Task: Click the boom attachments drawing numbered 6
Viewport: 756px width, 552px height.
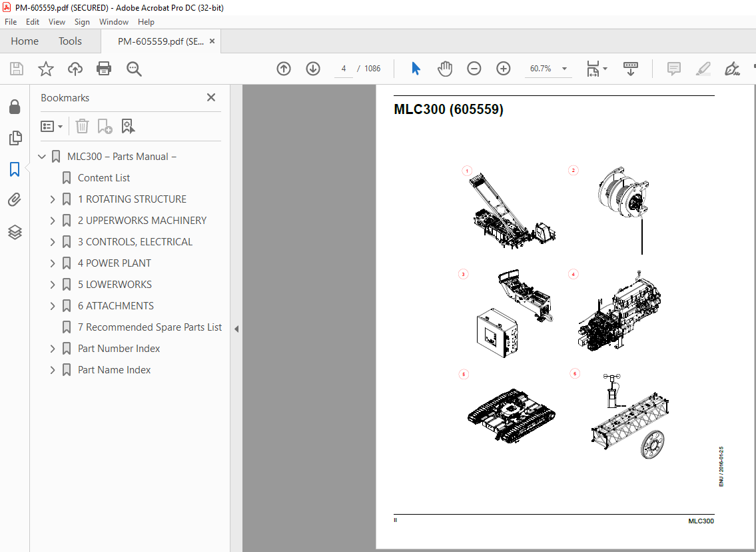Action: pyautogui.click(x=629, y=417)
